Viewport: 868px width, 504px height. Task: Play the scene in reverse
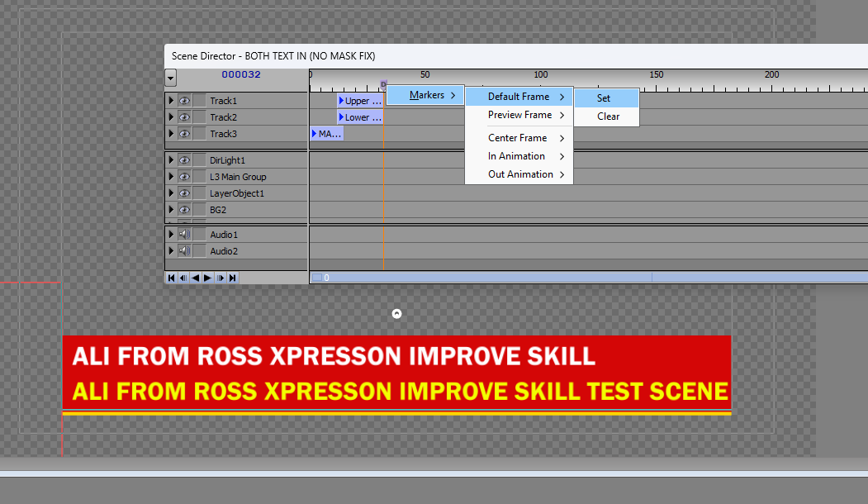point(196,278)
